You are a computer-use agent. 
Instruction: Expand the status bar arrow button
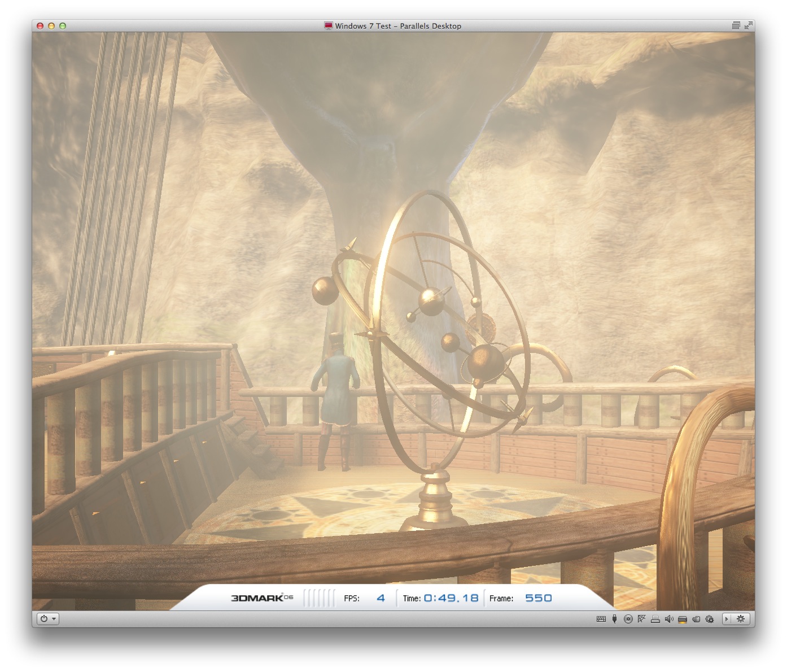coord(727,619)
